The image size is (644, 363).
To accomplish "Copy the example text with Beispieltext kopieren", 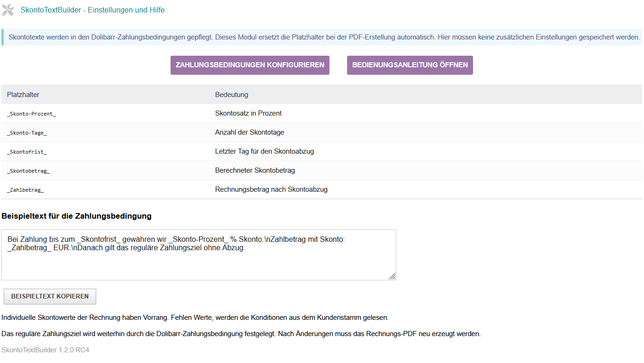I will point(50,296).
